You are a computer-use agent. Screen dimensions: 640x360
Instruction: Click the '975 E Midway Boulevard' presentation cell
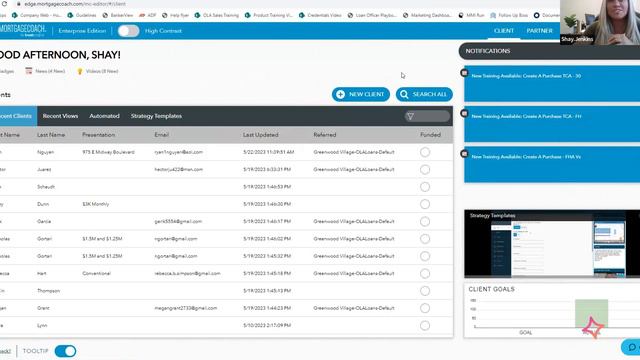pos(108,152)
